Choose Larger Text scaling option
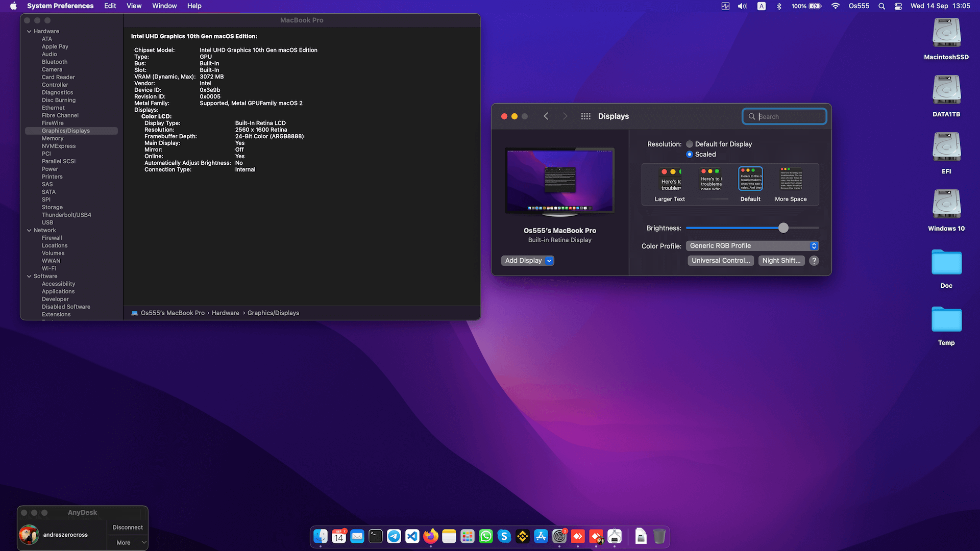 [x=670, y=184]
